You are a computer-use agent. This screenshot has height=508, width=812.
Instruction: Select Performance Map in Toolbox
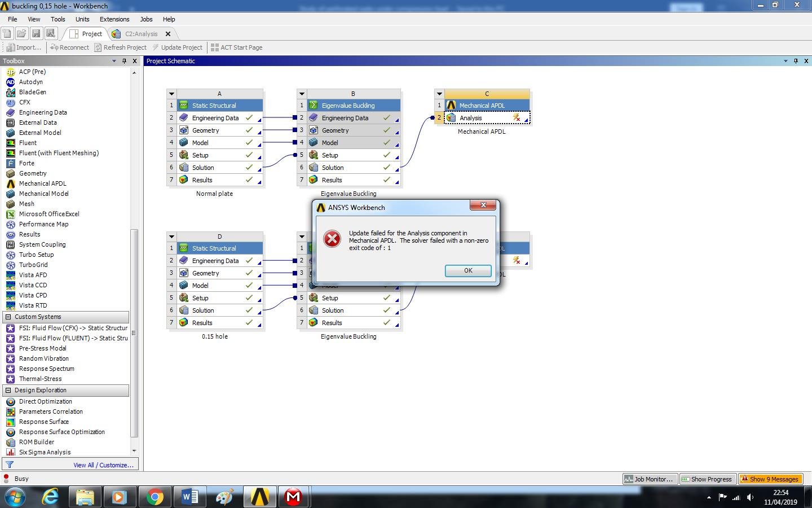click(43, 224)
